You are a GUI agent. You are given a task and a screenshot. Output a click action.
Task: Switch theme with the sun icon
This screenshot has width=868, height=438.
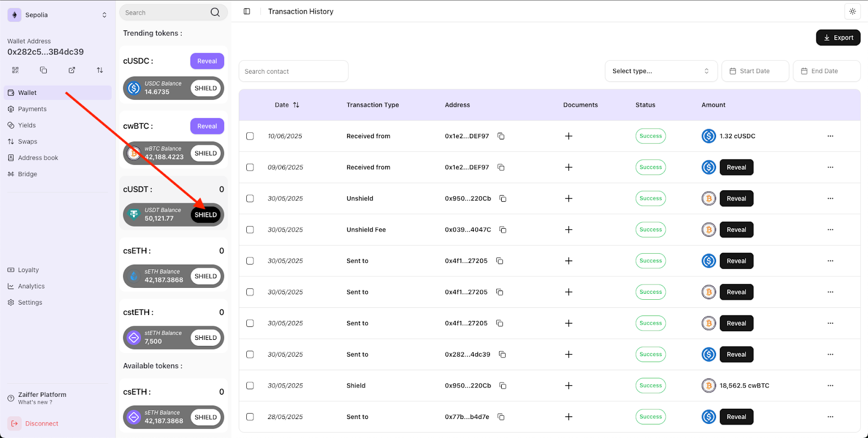[852, 11]
